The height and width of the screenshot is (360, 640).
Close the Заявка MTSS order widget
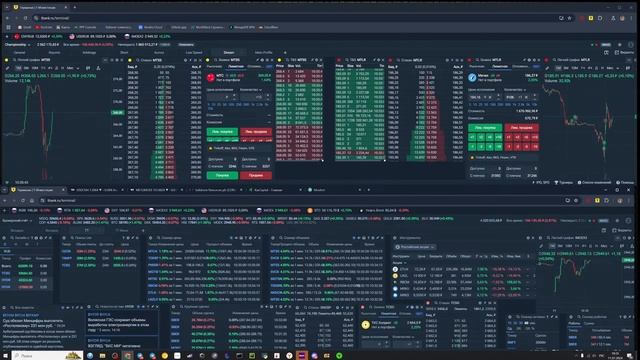click(272, 60)
